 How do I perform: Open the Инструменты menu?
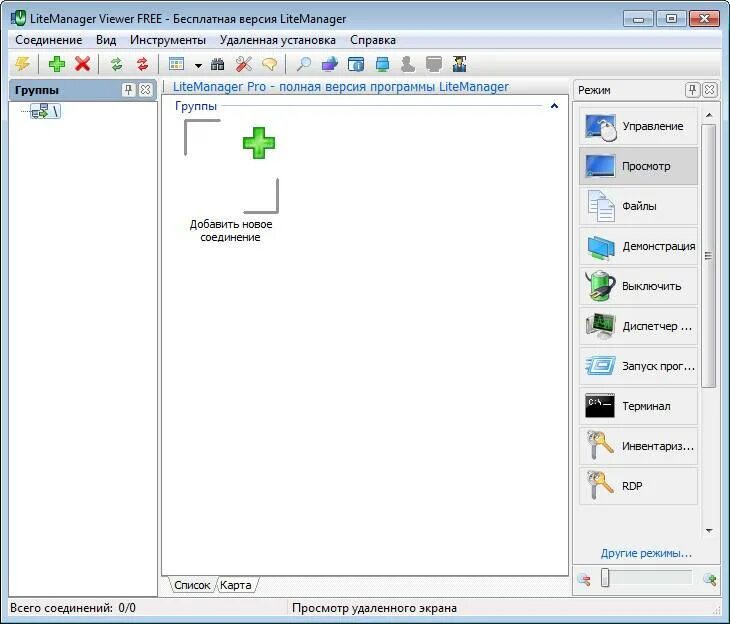[168, 40]
